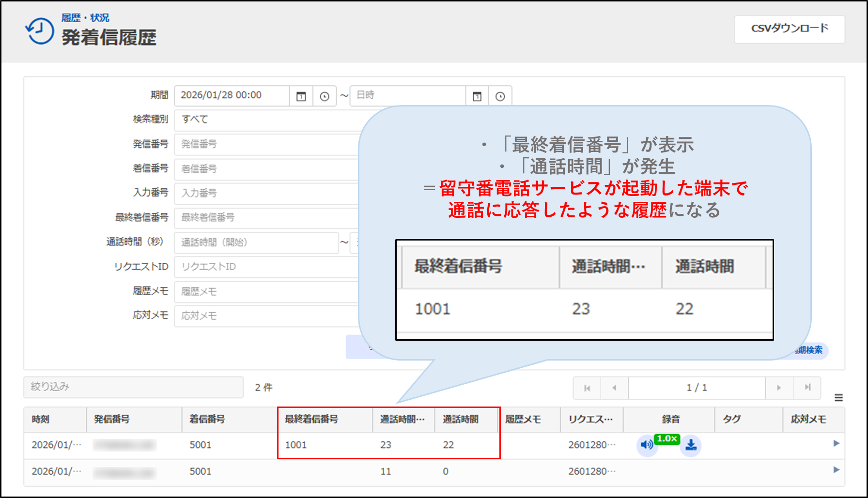
Task: Click the start date calendar icon
Action: point(301,96)
